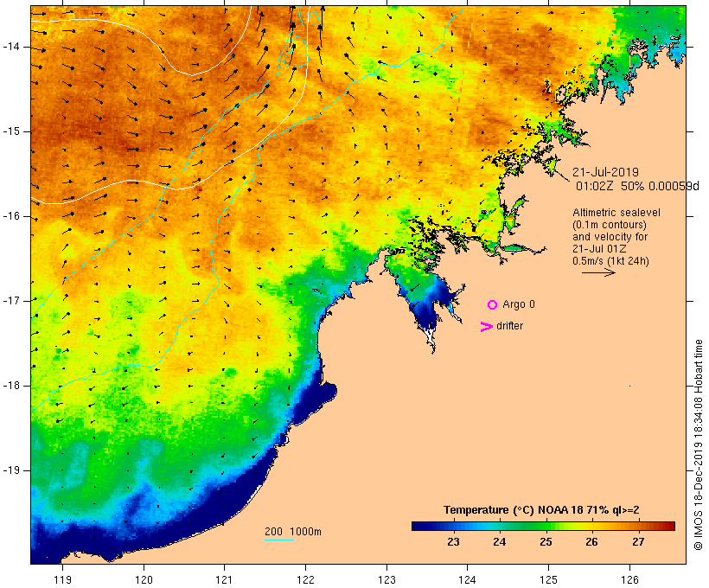Click longitude label 120
This screenshot has height=588, width=709.
pyautogui.click(x=144, y=579)
